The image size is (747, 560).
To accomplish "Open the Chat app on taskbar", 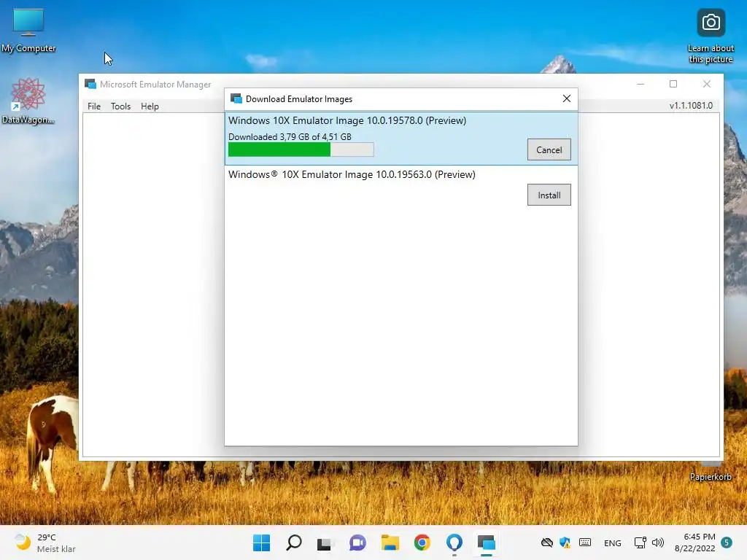I will click(x=357, y=542).
